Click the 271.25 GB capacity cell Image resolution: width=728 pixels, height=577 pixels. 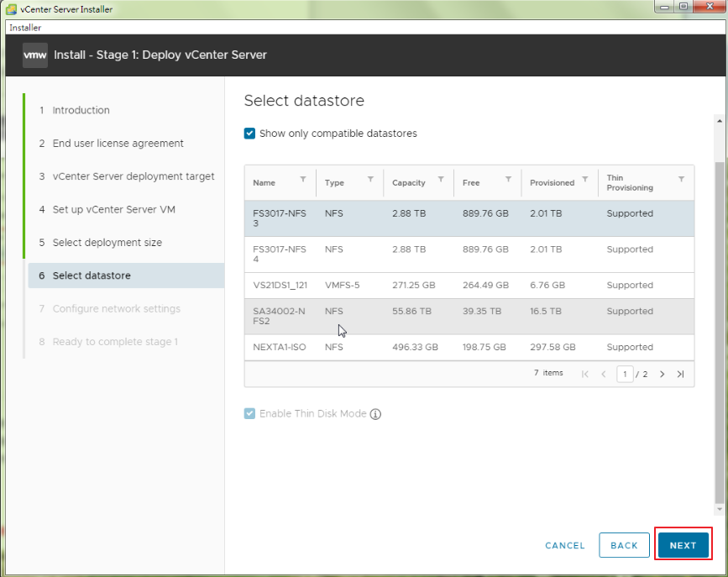click(x=414, y=286)
